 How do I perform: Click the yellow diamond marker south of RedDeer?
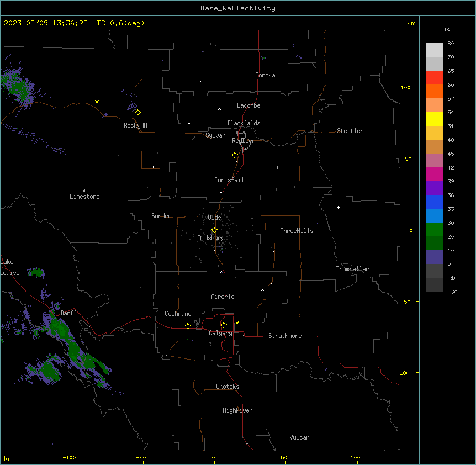click(x=235, y=155)
